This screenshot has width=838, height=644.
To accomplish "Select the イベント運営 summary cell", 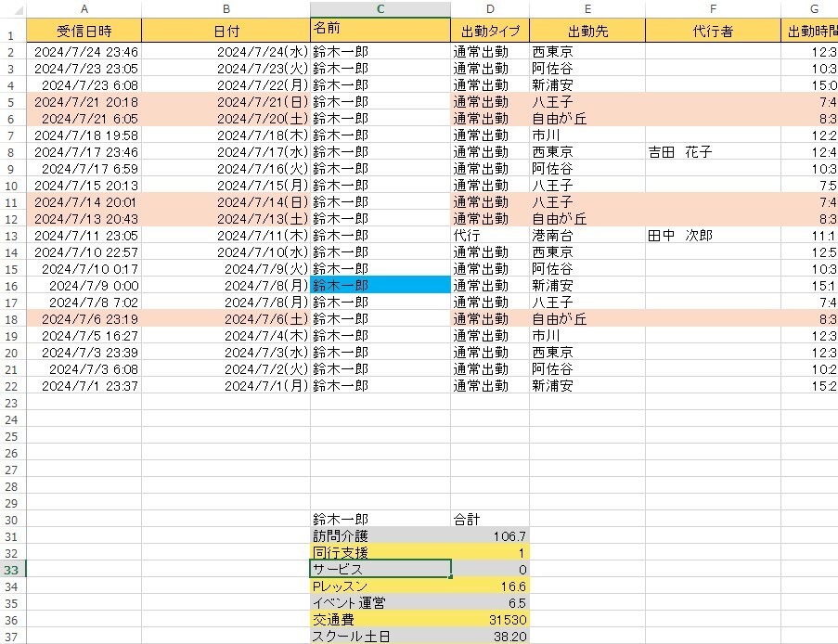I will tap(380, 603).
